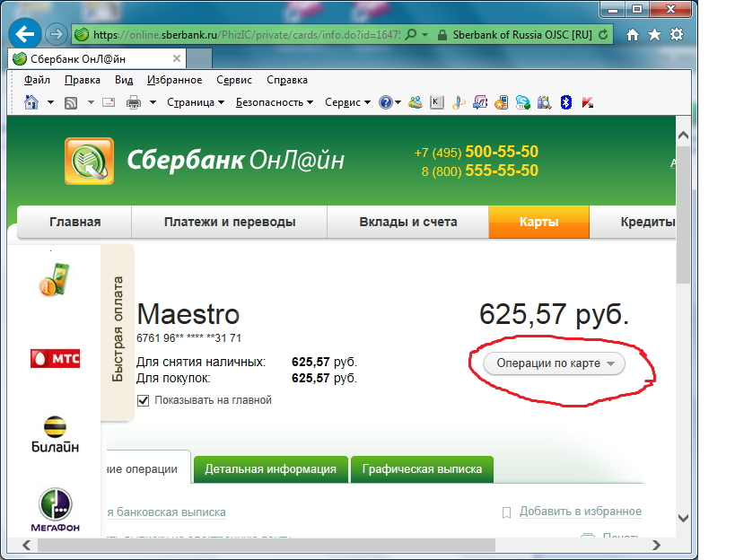
Task: Click the 'Добавить в избранное' link
Action: (581, 512)
